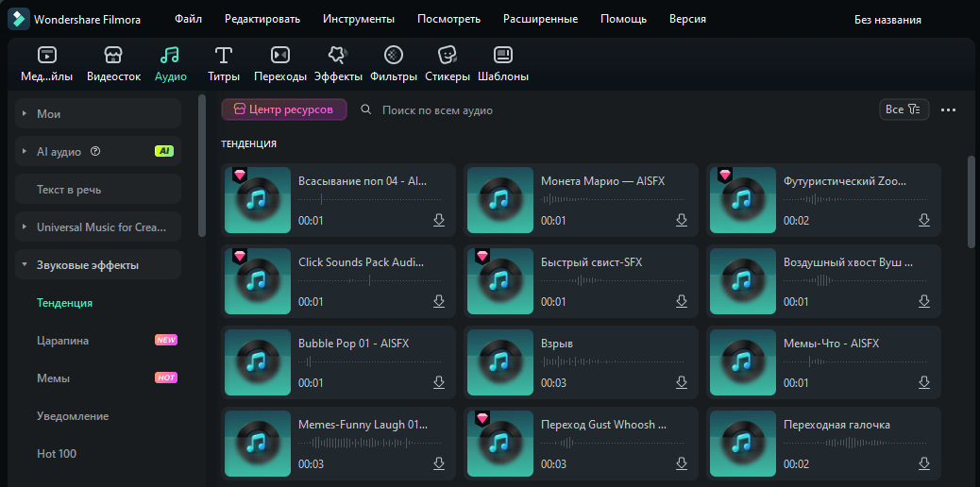
Task: Click the Быстрый свист-SFX title text
Action: point(591,262)
